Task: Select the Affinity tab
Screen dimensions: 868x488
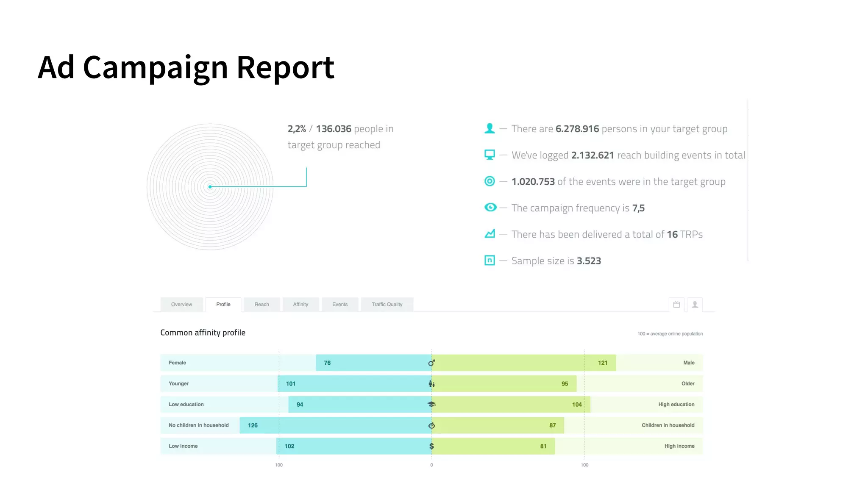Action: click(x=300, y=305)
